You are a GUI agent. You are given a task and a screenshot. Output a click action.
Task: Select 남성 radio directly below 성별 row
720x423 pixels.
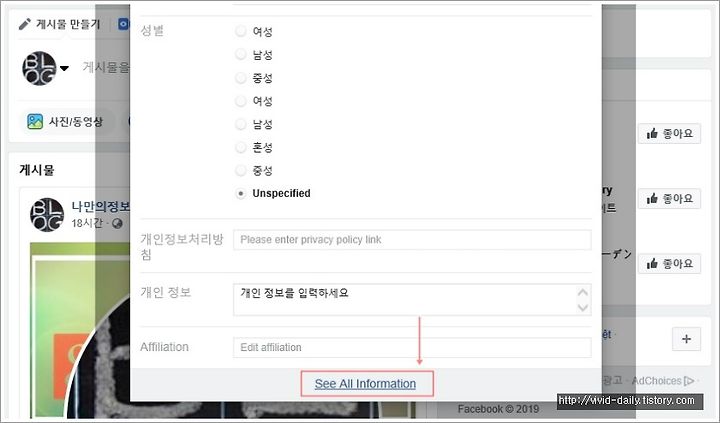coord(241,54)
